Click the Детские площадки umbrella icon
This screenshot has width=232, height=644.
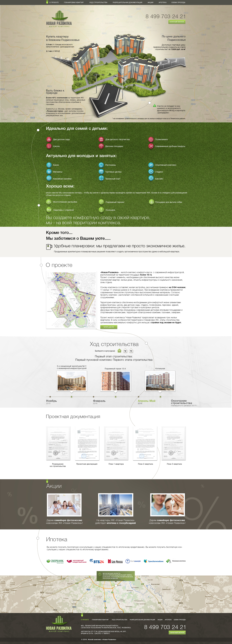(101, 146)
